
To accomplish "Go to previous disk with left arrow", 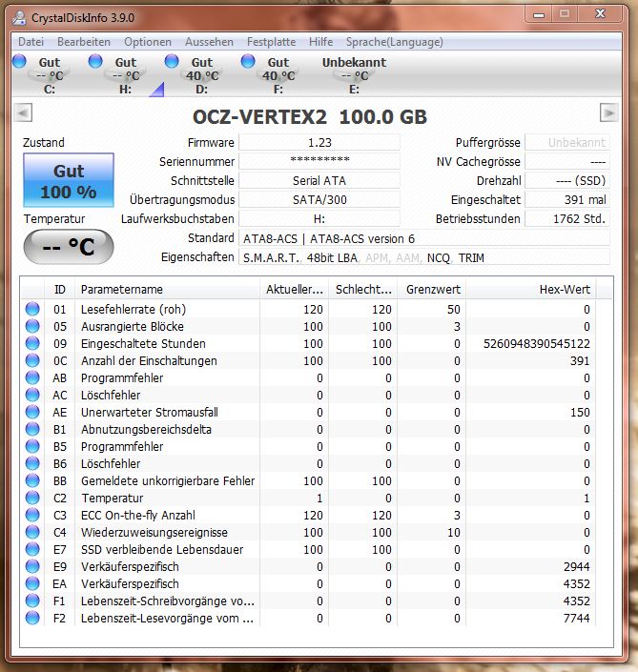I will click(23, 113).
